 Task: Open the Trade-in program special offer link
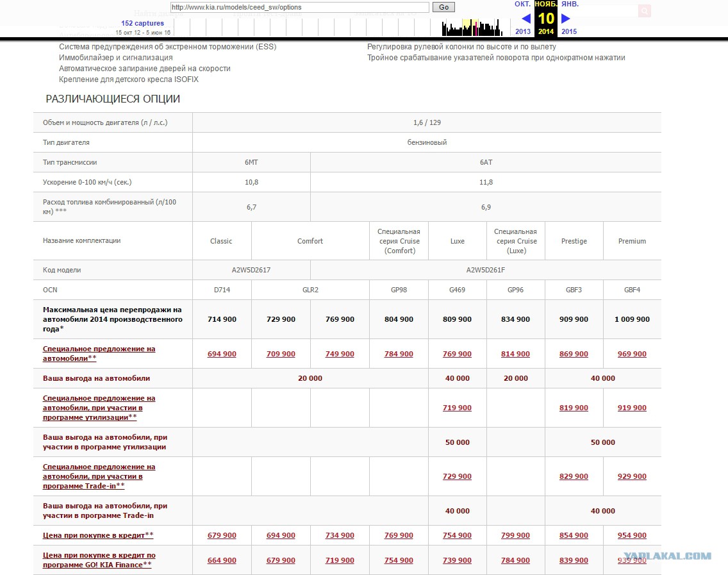[99, 476]
